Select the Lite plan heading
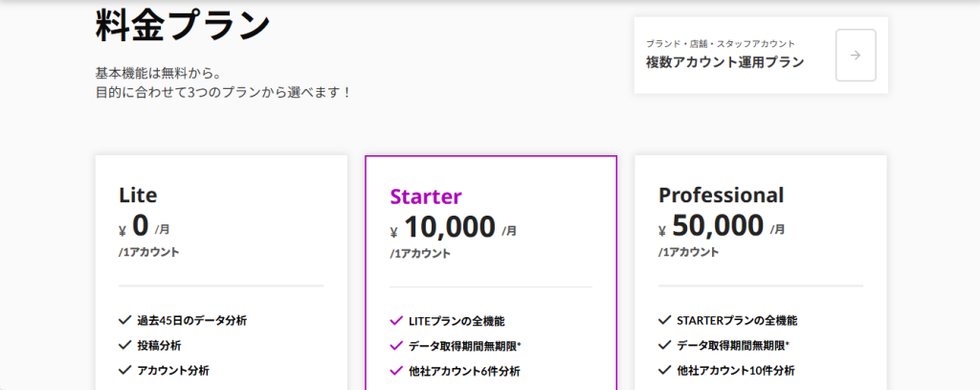The image size is (980, 390). (x=138, y=195)
